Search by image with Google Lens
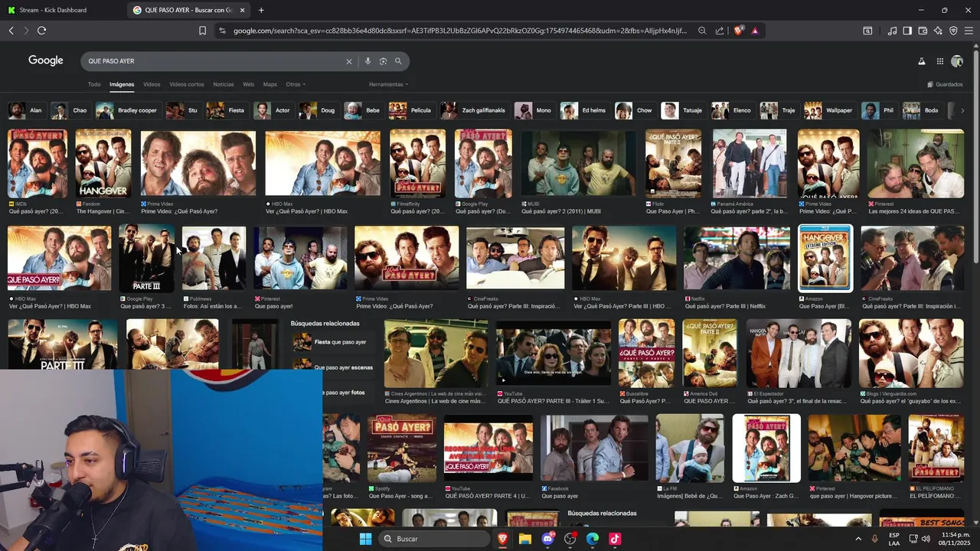 383,61
